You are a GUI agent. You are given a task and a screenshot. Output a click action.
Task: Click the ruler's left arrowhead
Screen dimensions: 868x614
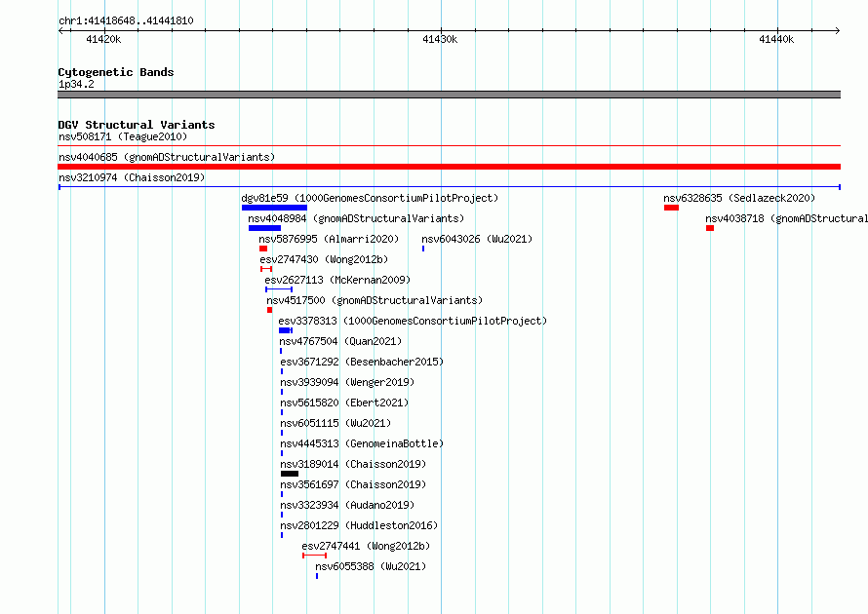(x=61, y=30)
